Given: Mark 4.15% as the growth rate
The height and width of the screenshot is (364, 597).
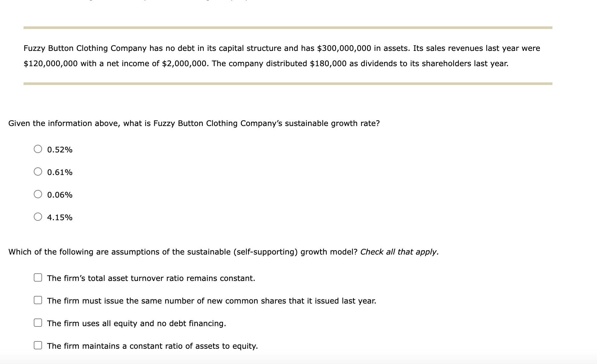Looking at the screenshot, I should pyautogui.click(x=38, y=217).
